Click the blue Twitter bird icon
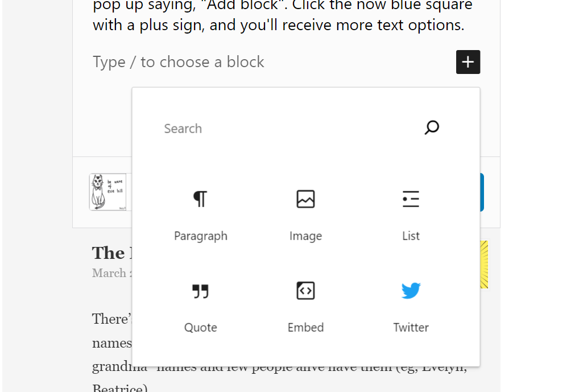Image resolution: width=575 pixels, height=392 pixels. tap(411, 291)
